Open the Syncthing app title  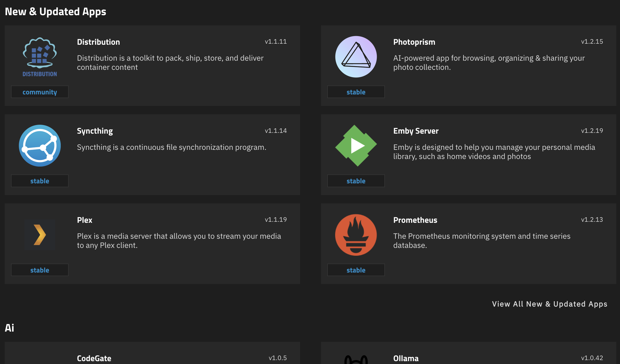[x=95, y=131]
